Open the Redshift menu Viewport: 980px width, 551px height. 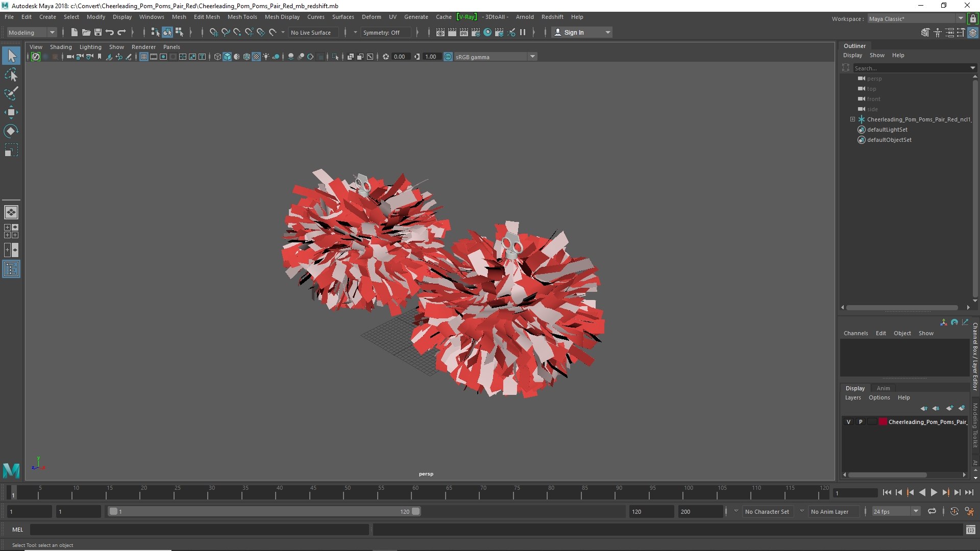pyautogui.click(x=552, y=17)
